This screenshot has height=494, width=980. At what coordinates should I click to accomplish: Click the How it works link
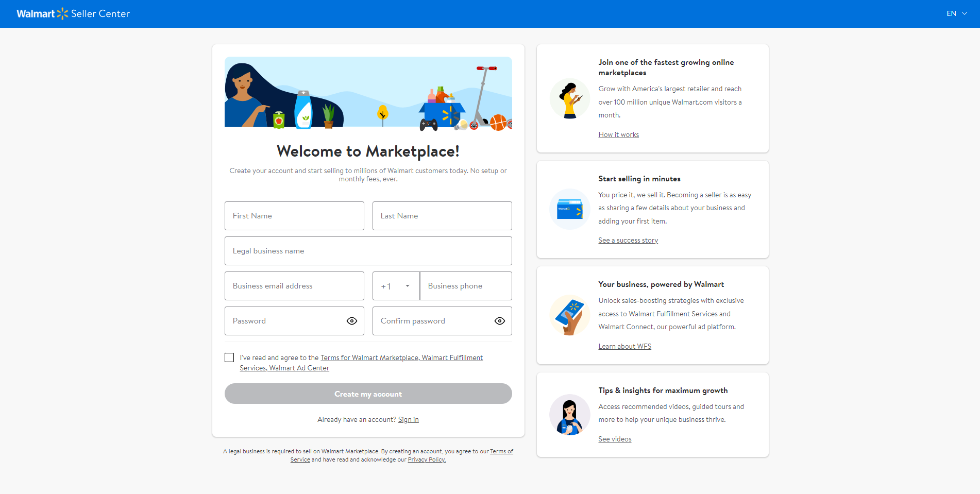point(619,134)
